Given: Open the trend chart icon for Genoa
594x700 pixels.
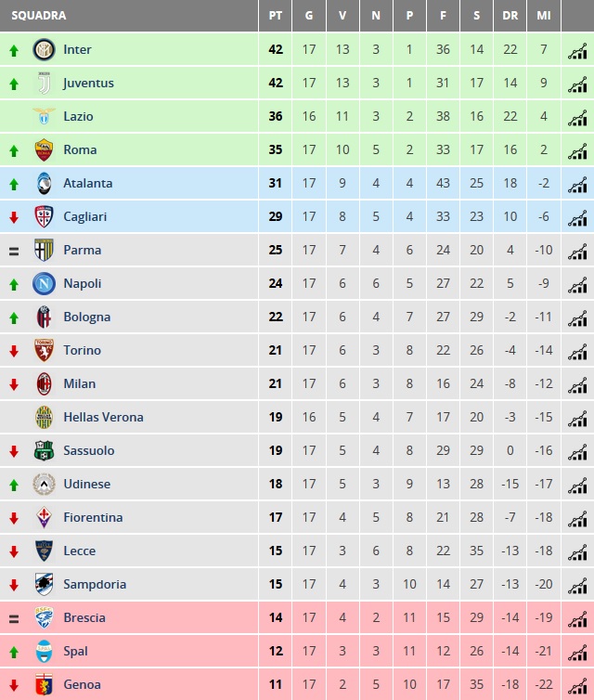Looking at the screenshot, I should pyautogui.click(x=577, y=686).
